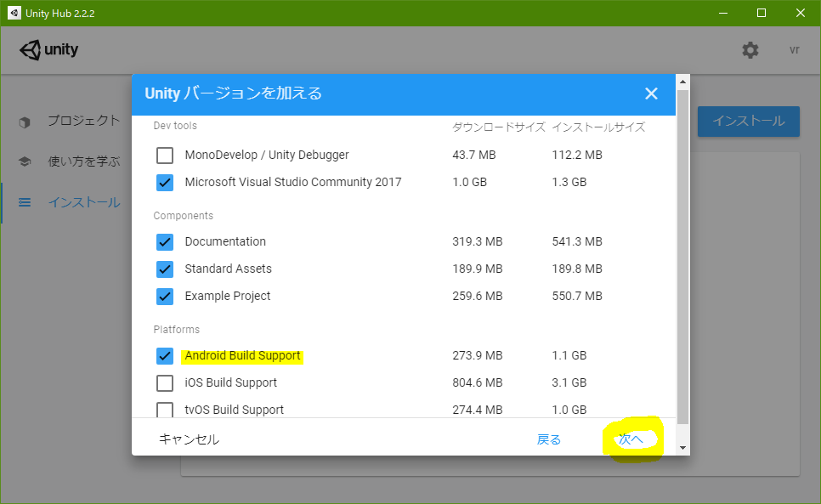Click the ダウンロードサイズ column header

(498, 127)
